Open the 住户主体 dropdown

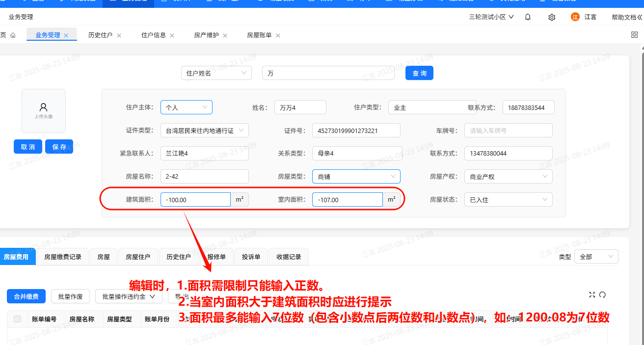186,107
